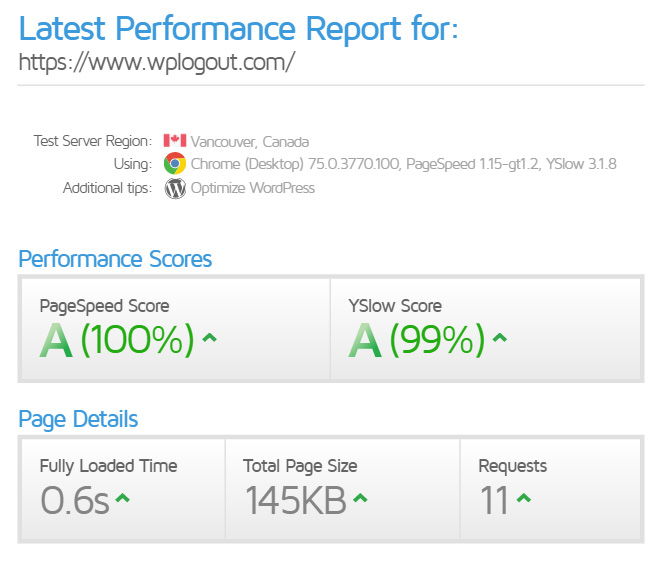Click the PageSpeed Score green up arrow
The width and height of the screenshot is (655, 566).
(x=210, y=338)
